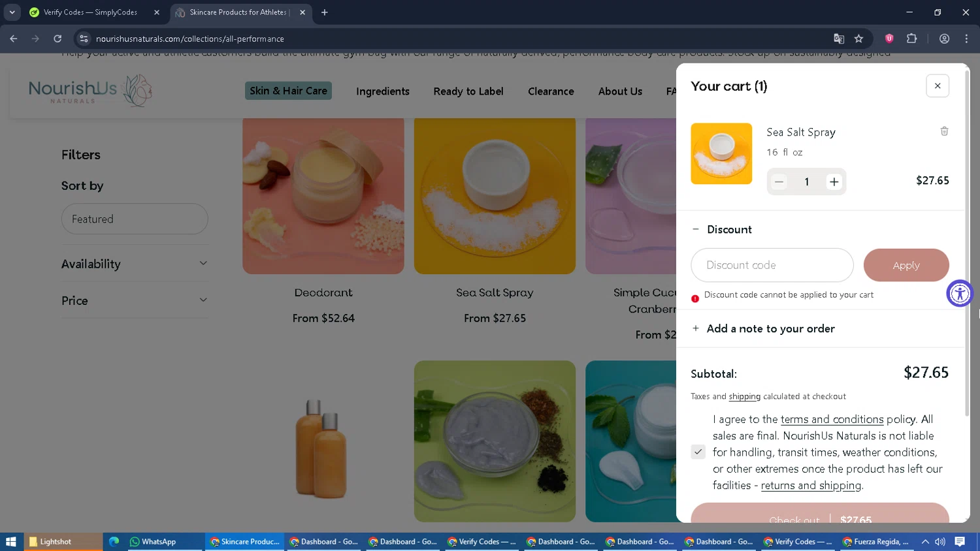
Task: Remove Sea Salt Spray using the trash icon
Action: [x=944, y=131]
